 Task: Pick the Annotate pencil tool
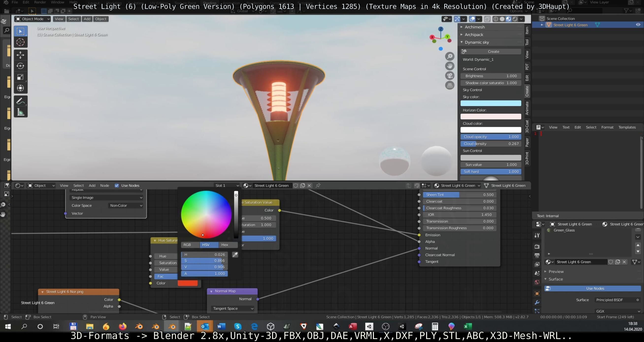[20, 101]
